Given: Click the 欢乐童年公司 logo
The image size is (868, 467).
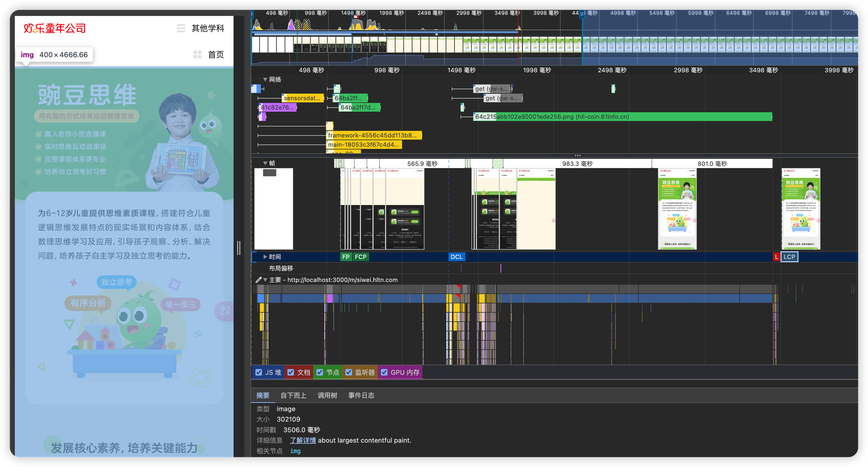Looking at the screenshot, I should (x=55, y=28).
